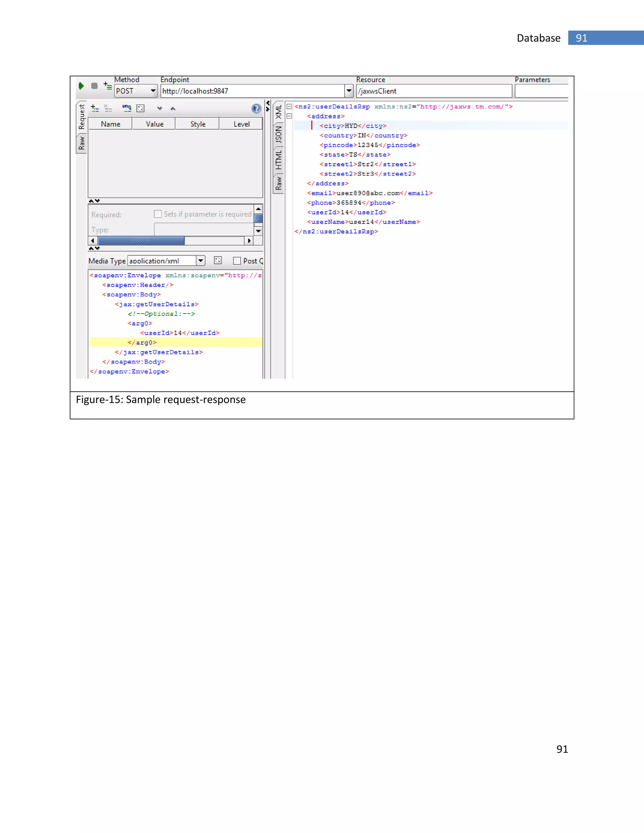Open the blue help question-mark icon
This screenshot has height=833, width=644.
[256, 109]
